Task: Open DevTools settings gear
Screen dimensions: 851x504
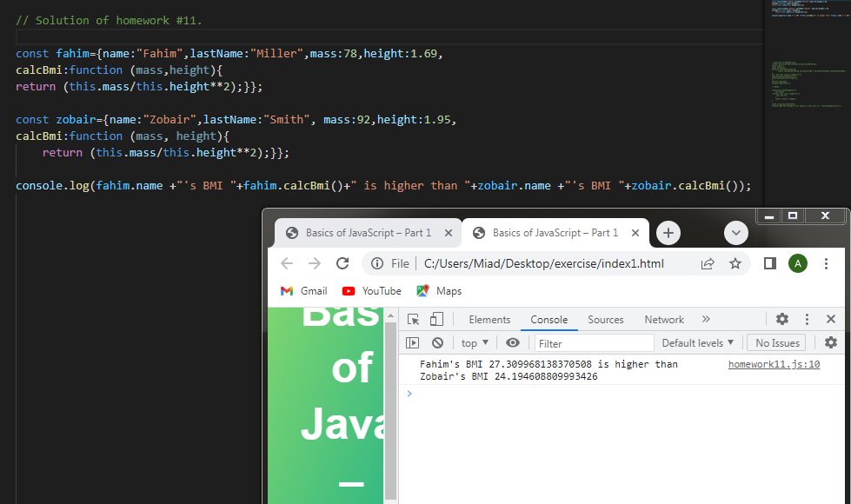Action: click(782, 319)
